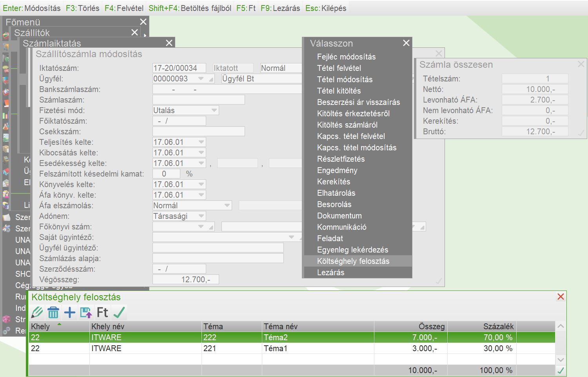Click the F9: Lezárás shortcut in top bar
This screenshot has width=588, height=377.
[x=281, y=8]
